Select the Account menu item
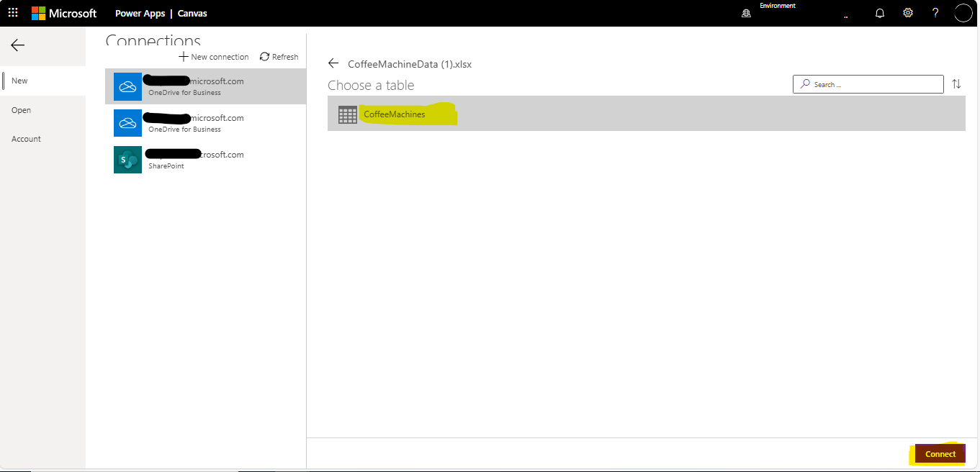Screen dimensions: 980x472 point(43,139)
